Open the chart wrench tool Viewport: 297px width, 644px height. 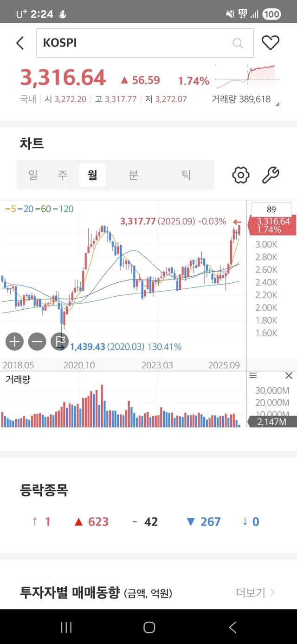271,175
